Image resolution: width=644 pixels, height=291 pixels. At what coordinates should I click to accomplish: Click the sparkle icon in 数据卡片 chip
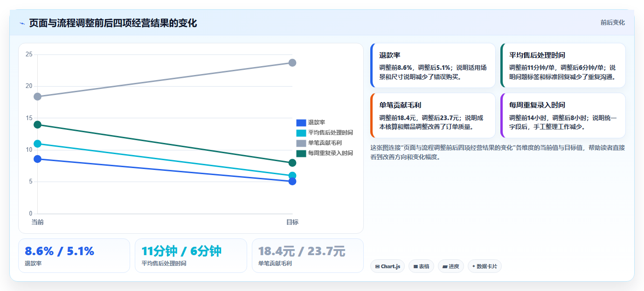coord(474,266)
